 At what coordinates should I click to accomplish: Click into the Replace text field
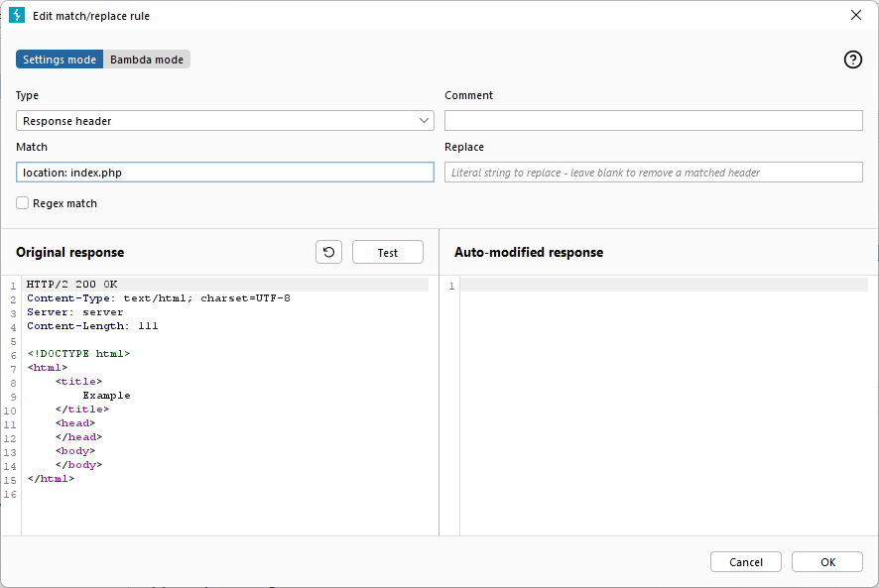click(653, 173)
